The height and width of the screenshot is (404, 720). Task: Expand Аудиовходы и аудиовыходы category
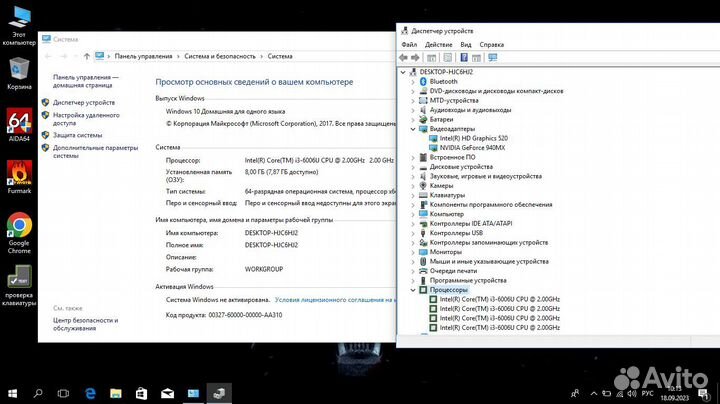(412, 110)
